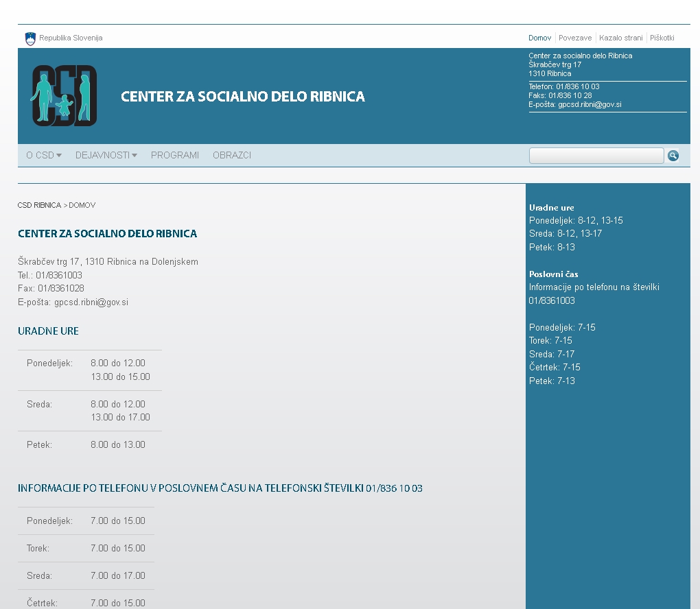Click sidebar Petek: 7-13
This screenshot has height=609, width=700.
(x=552, y=381)
